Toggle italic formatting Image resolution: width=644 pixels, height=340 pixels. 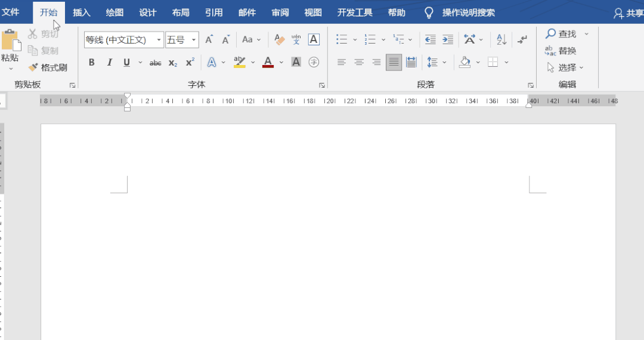click(109, 63)
